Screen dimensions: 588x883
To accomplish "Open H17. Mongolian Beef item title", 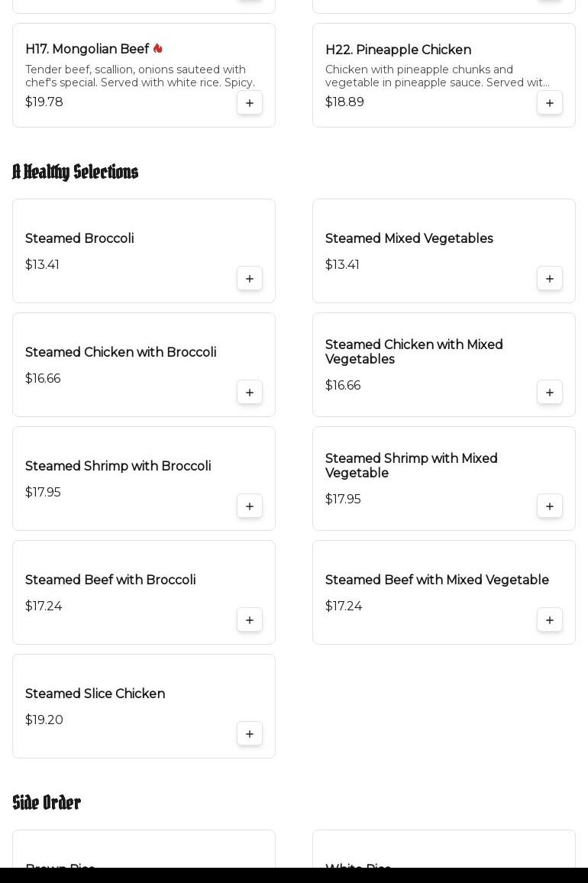I will (x=87, y=50).
